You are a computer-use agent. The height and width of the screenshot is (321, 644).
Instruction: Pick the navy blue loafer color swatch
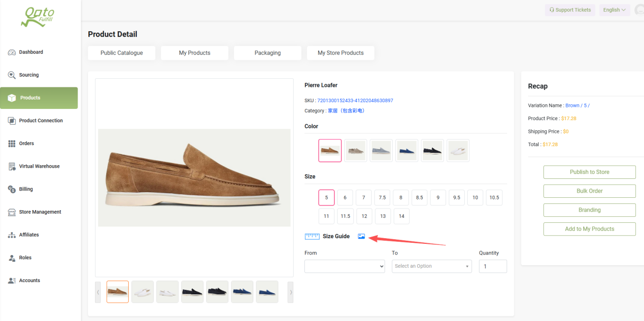coord(407,151)
